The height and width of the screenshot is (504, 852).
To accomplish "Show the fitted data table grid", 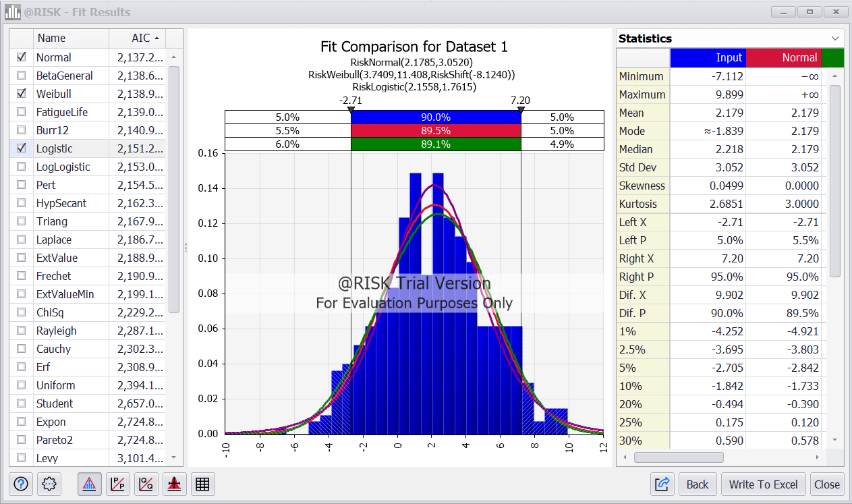I will point(202,484).
